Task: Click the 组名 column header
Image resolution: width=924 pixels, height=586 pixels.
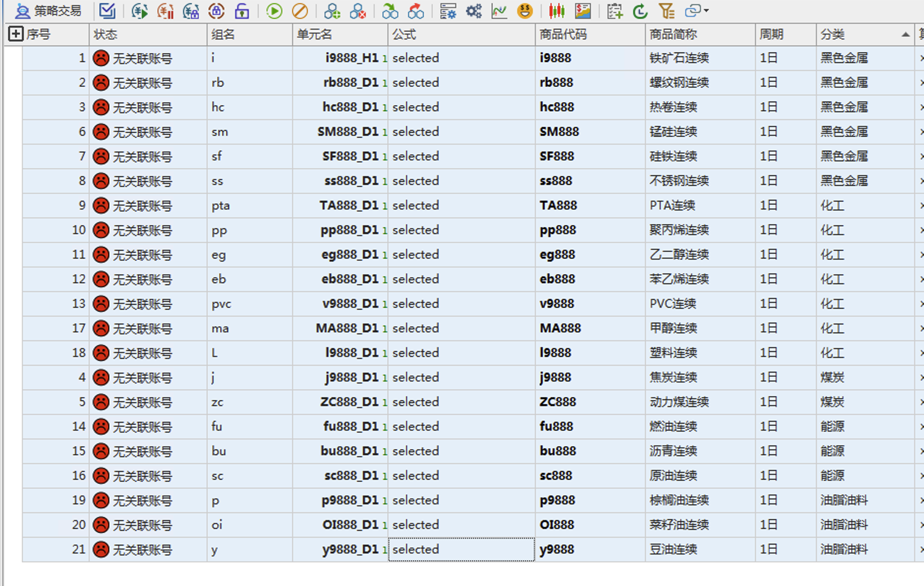Action: [x=249, y=34]
